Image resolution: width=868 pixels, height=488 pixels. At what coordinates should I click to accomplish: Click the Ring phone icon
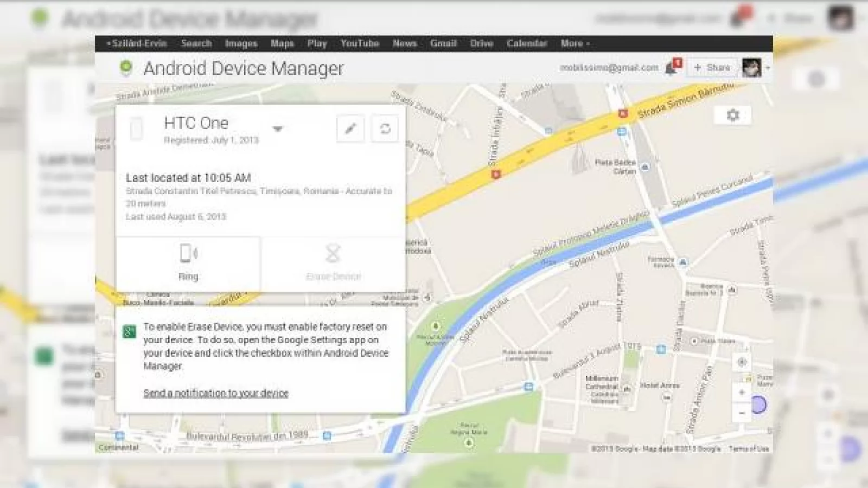point(188,253)
